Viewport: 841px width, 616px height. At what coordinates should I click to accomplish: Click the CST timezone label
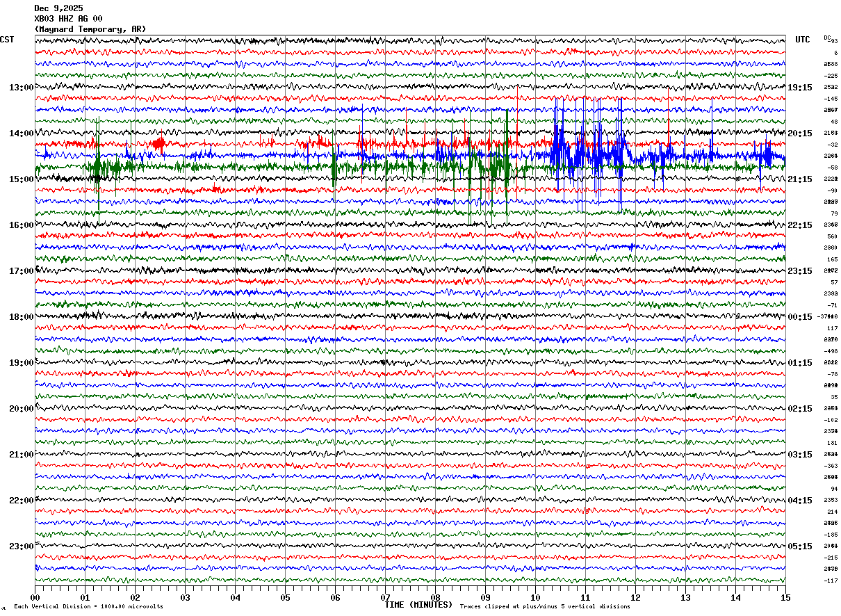(x=7, y=40)
